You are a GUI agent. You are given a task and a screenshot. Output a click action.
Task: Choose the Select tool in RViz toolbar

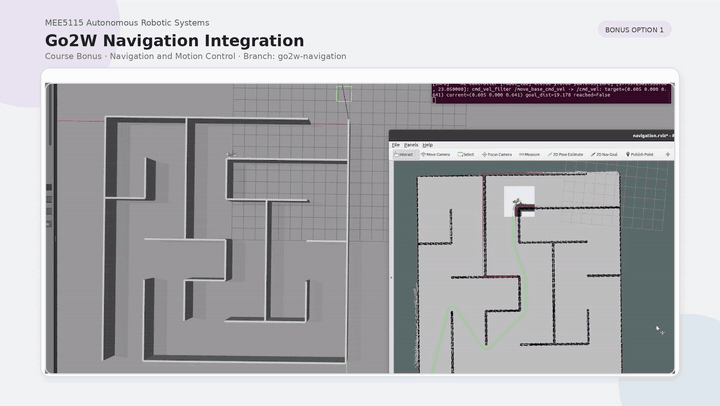pos(466,155)
